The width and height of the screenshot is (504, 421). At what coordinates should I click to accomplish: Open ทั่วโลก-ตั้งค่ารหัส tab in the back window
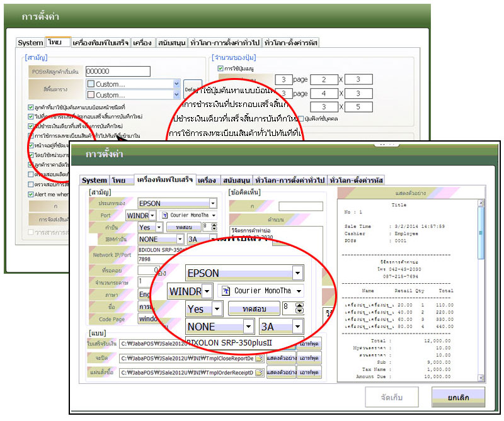pos(291,43)
